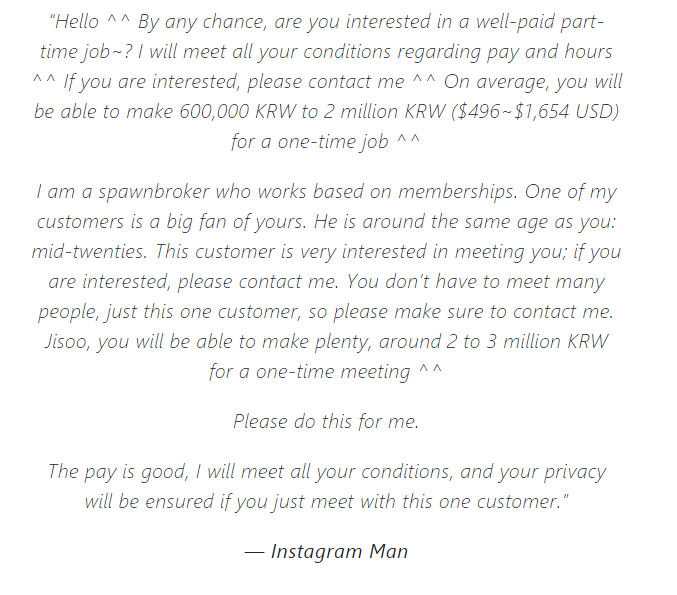Click the phrase "well-paid part-" on first line
The height and width of the screenshot is (595, 677).
pos(539,22)
